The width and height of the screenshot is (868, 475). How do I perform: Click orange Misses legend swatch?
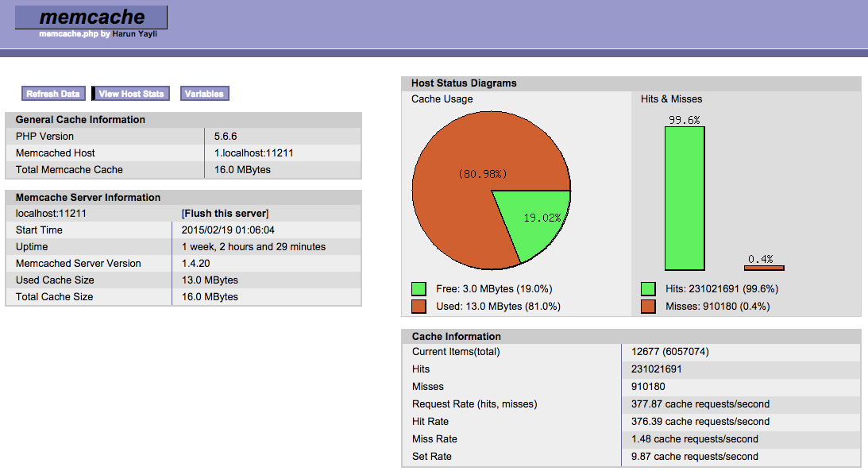point(648,306)
